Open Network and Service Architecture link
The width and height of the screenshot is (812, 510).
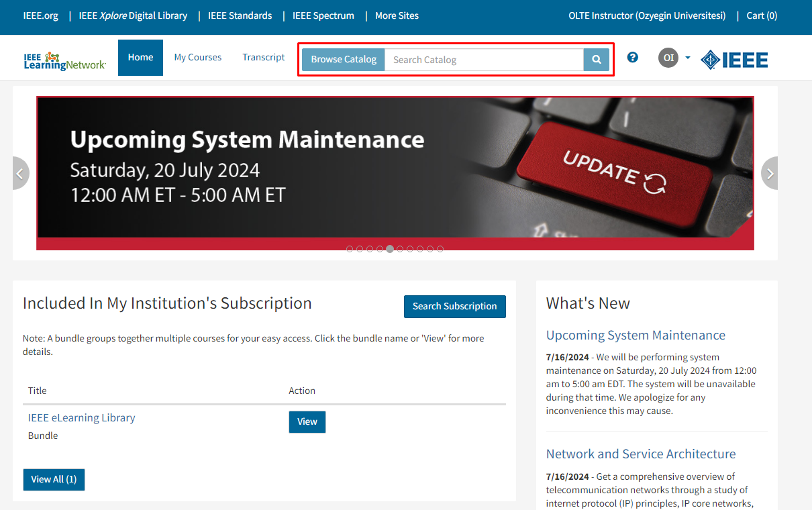point(641,454)
